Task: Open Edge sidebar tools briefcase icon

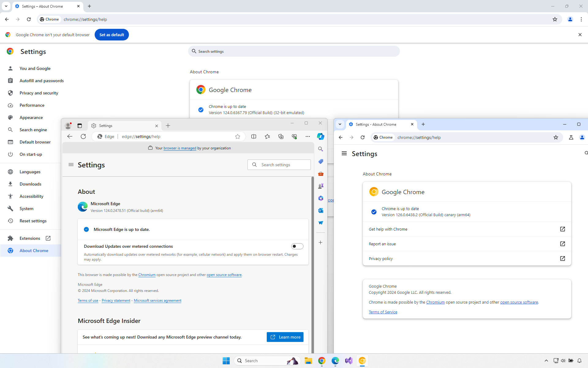Action: [321, 174]
